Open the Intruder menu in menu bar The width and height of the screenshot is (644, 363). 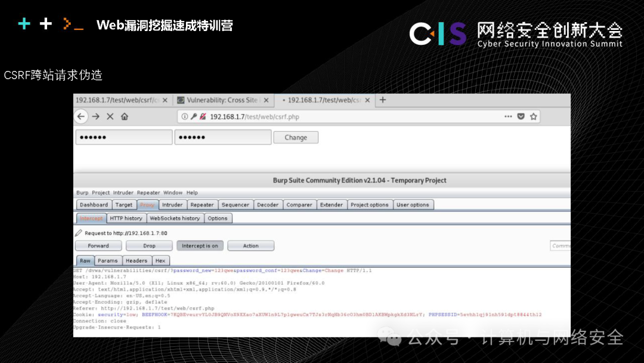pos(123,192)
